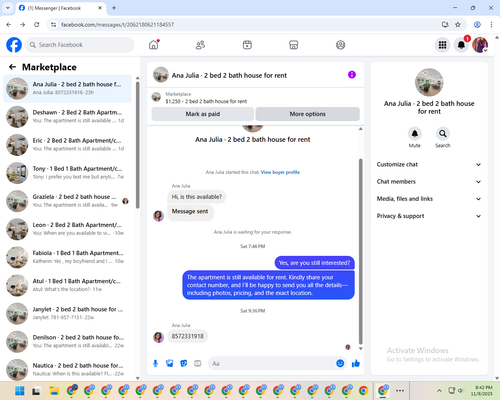Select the Messenger Facebook browser tab
The width and height of the screenshot is (500, 400).
coord(61,8)
